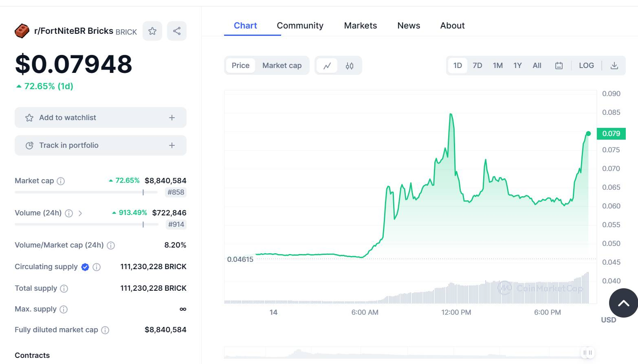638x364 pixels.
Task: Switch to line chart view icon
Action: tap(327, 66)
